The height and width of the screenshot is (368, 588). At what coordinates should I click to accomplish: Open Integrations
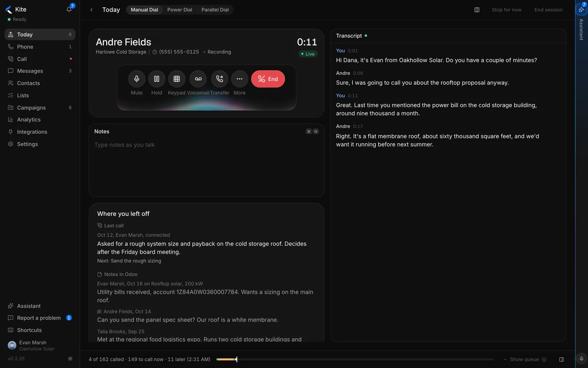coord(40,132)
